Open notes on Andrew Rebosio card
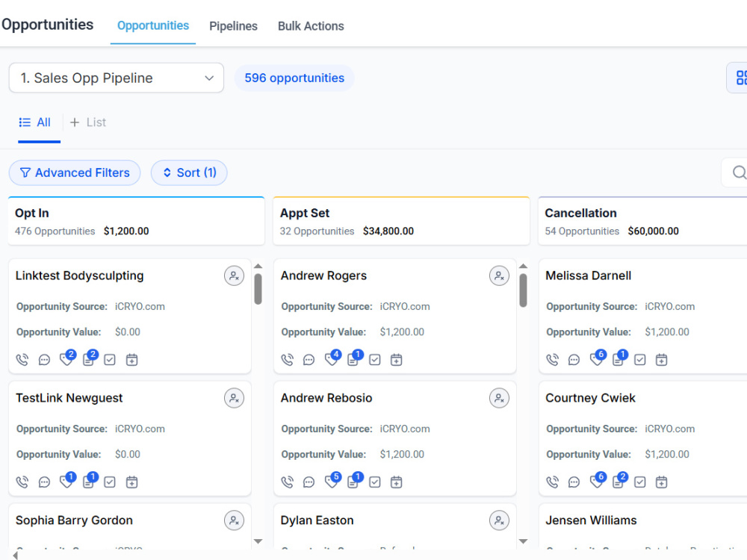The height and width of the screenshot is (560, 747). (x=354, y=480)
